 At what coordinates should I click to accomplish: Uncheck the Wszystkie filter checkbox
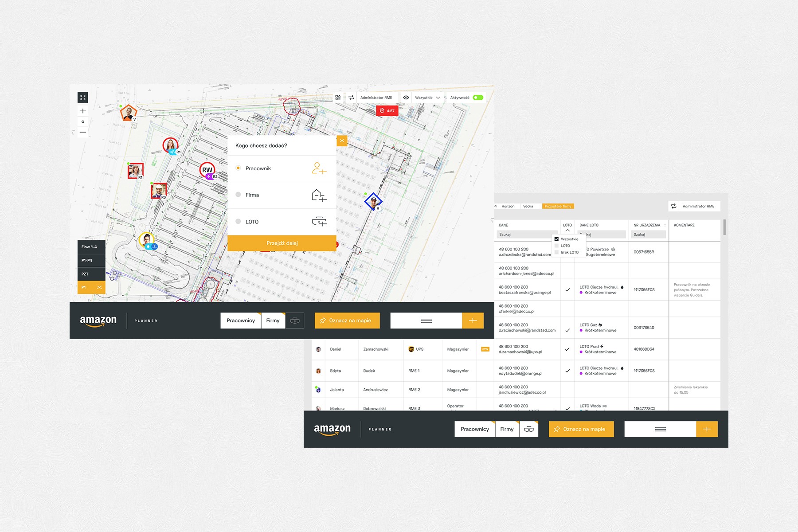pyautogui.click(x=556, y=239)
